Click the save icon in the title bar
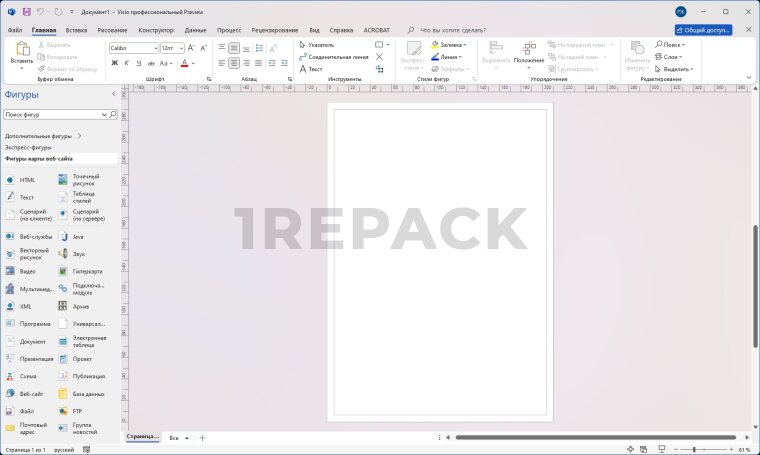760x455 pixels. 26,11
